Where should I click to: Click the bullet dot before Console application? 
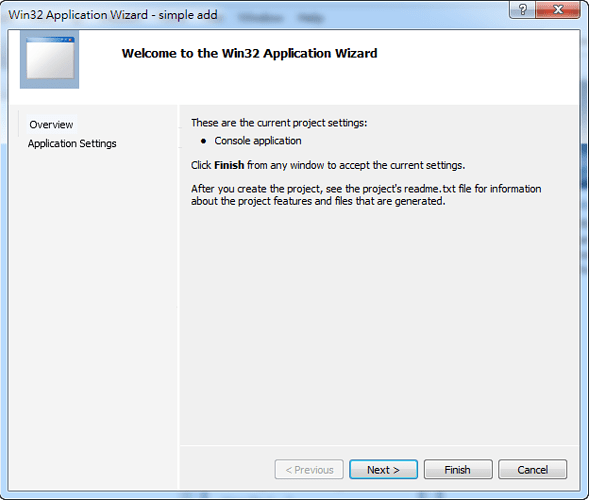[x=203, y=141]
